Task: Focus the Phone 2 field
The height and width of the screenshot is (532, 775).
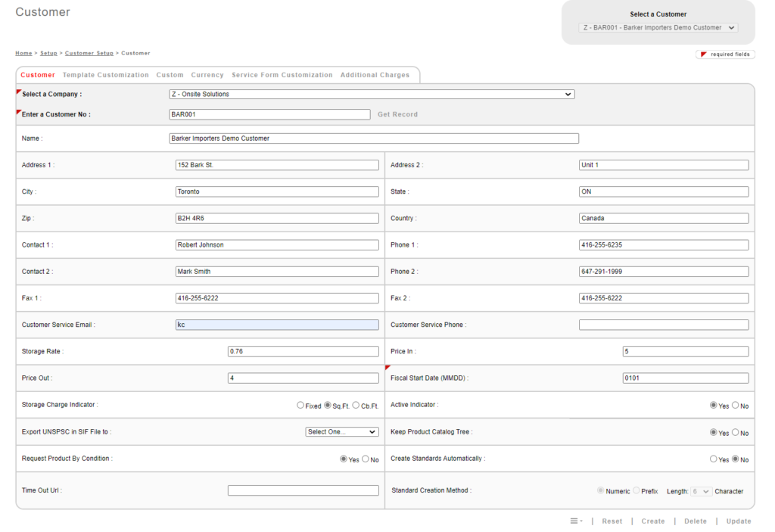Action: click(664, 272)
